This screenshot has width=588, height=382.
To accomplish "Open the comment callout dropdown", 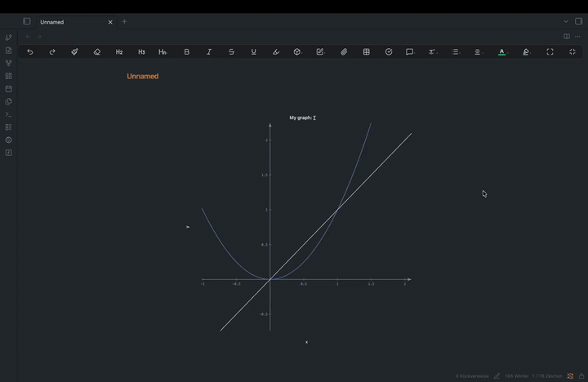I will (410, 52).
